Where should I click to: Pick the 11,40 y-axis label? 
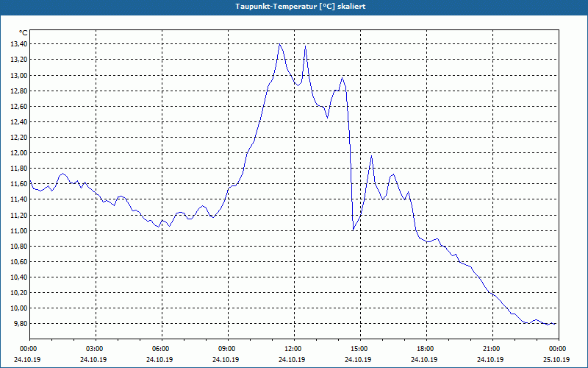click(x=19, y=199)
